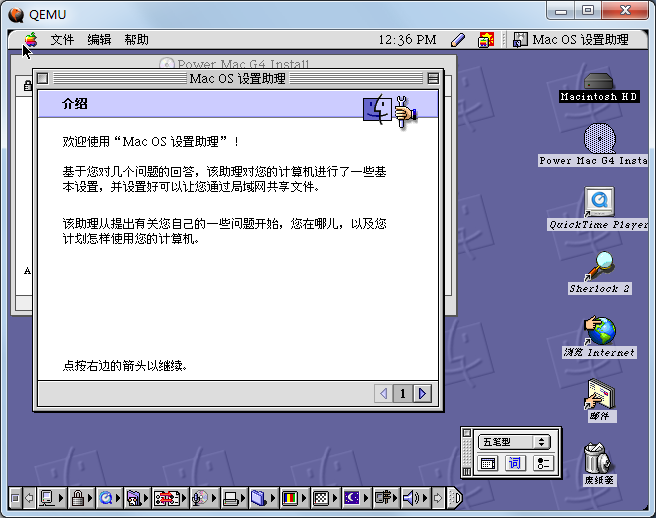Collapse the Control Strip using end tab
656x518 pixels.
coord(455,498)
